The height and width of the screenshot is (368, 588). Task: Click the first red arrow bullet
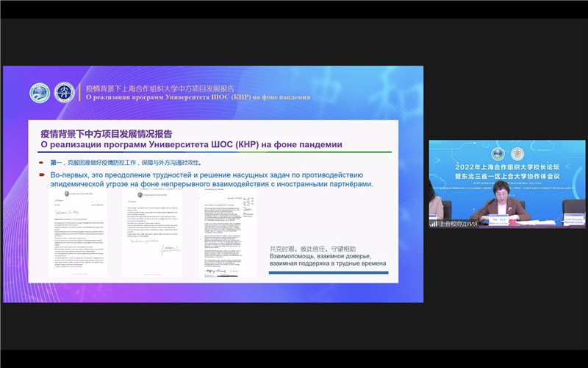pyautogui.click(x=43, y=163)
